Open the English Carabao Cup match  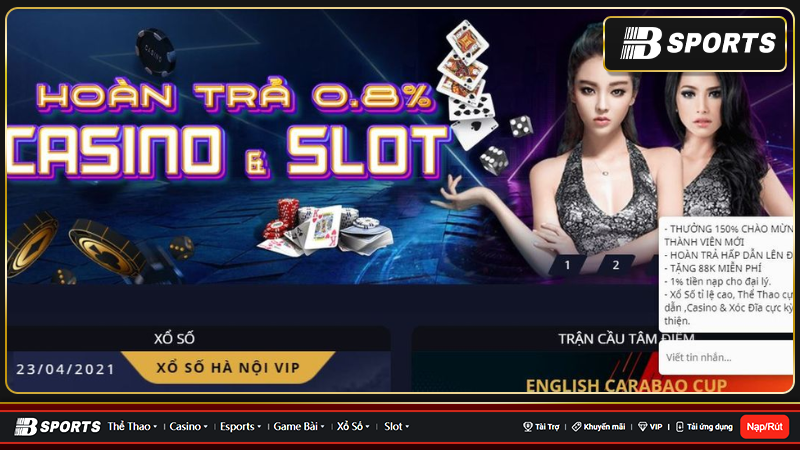pos(626,385)
